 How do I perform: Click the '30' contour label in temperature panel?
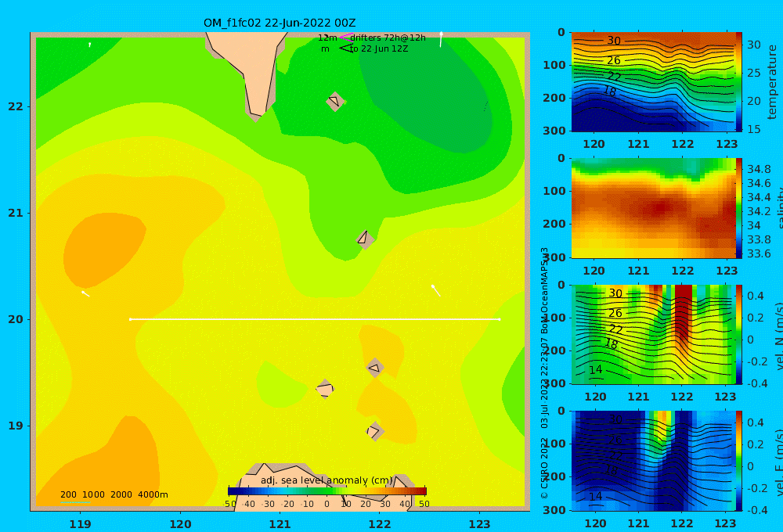tap(614, 41)
